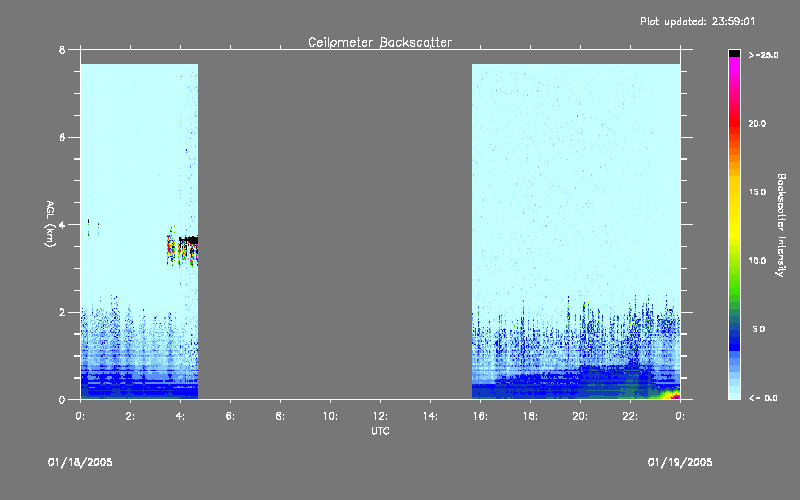This screenshot has height=500, width=800.
Task: Click the "10:" hour tick label
Action: tap(330, 416)
